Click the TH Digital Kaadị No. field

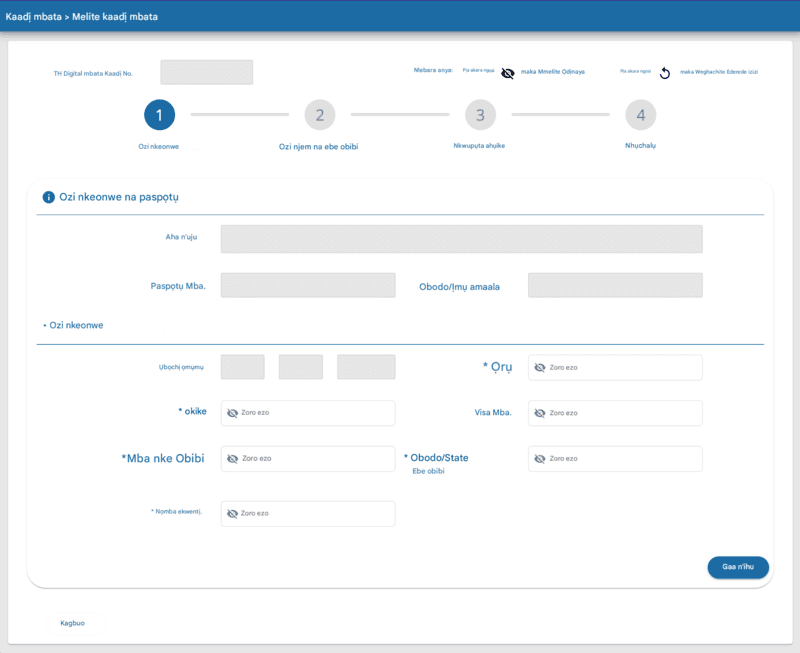pos(207,73)
